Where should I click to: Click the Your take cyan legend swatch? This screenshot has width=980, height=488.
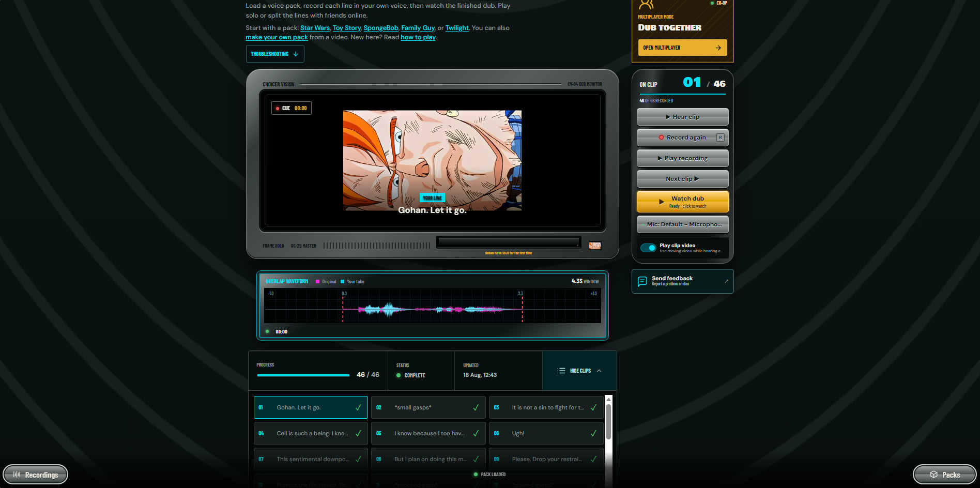coord(342,282)
